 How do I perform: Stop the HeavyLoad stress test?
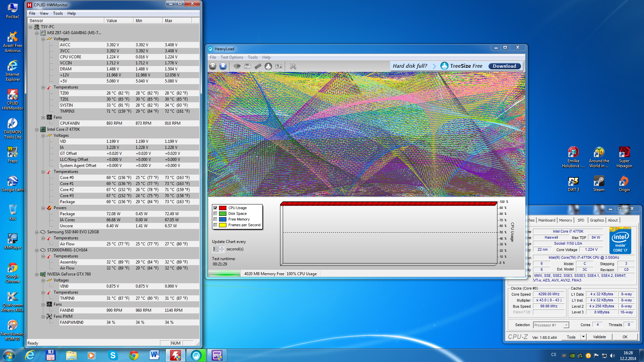223,66
